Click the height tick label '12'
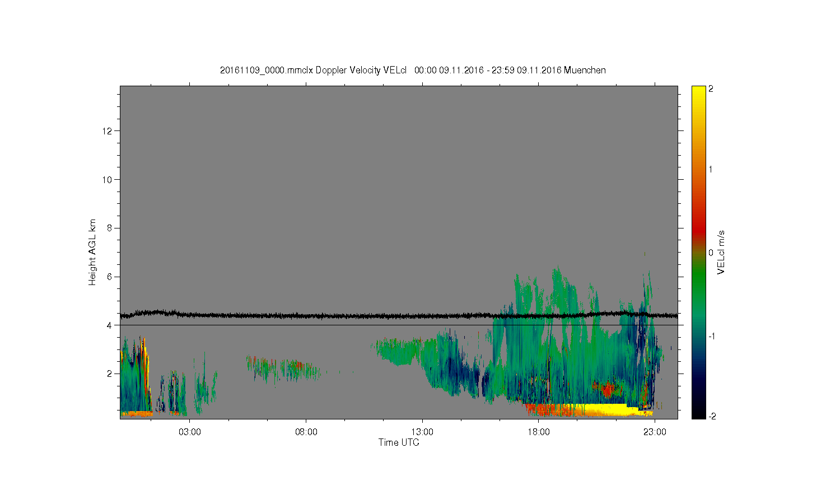This screenshot has width=840, height=504. tap(108, 131)
